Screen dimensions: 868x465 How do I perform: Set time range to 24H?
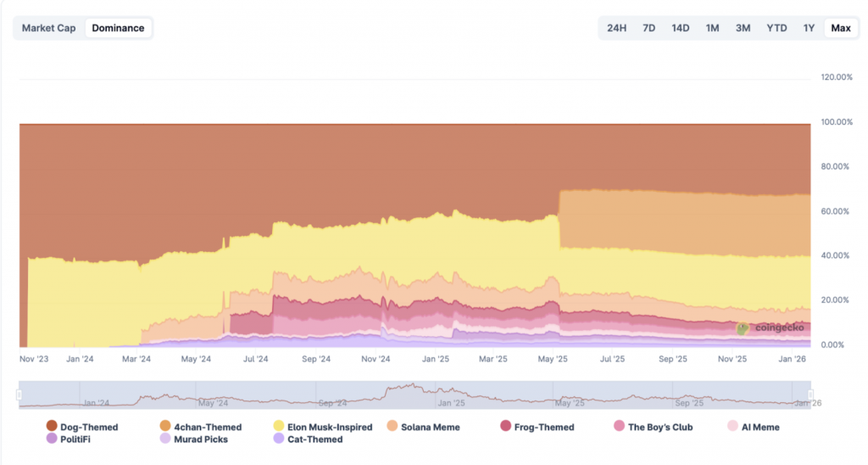click(616, 28)
